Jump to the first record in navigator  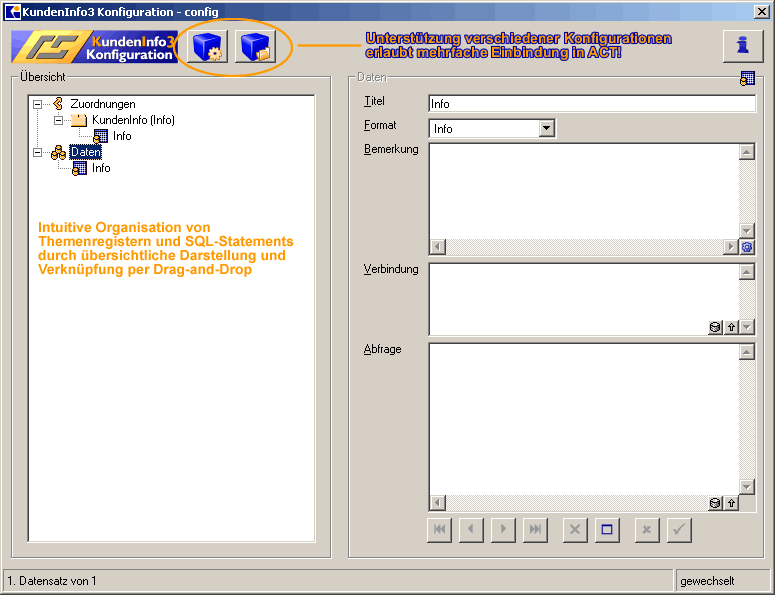pos(438,530)
